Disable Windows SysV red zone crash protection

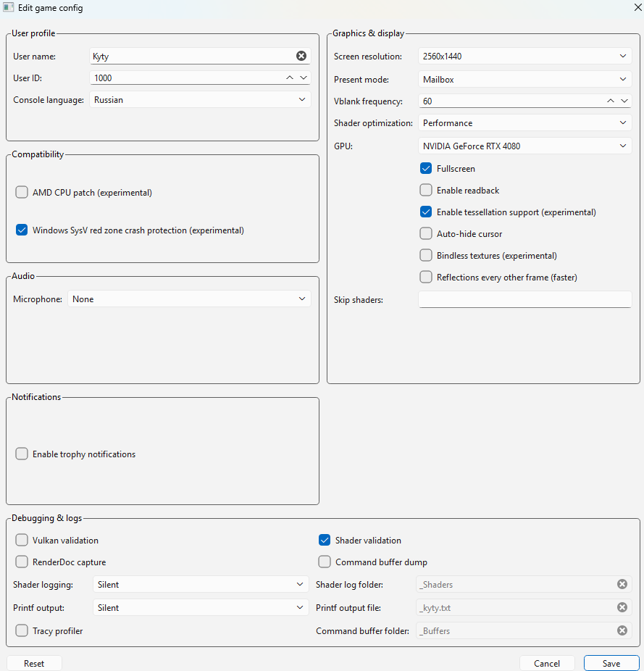22,230
